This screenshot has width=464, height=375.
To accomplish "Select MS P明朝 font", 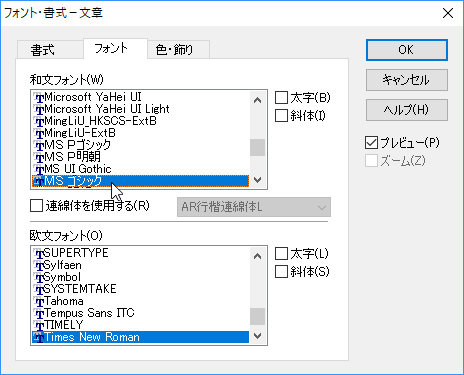I will pos(140,157).
